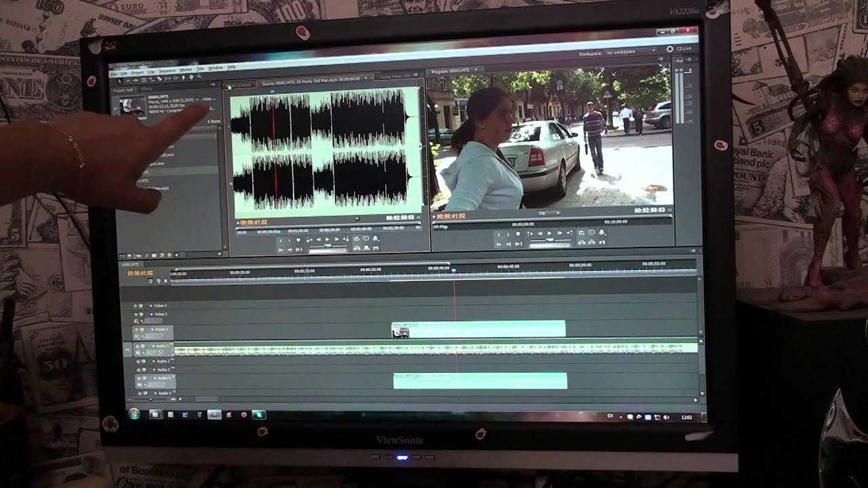
Task: Click Loop button in Source monitor
Action: point(357,239)
